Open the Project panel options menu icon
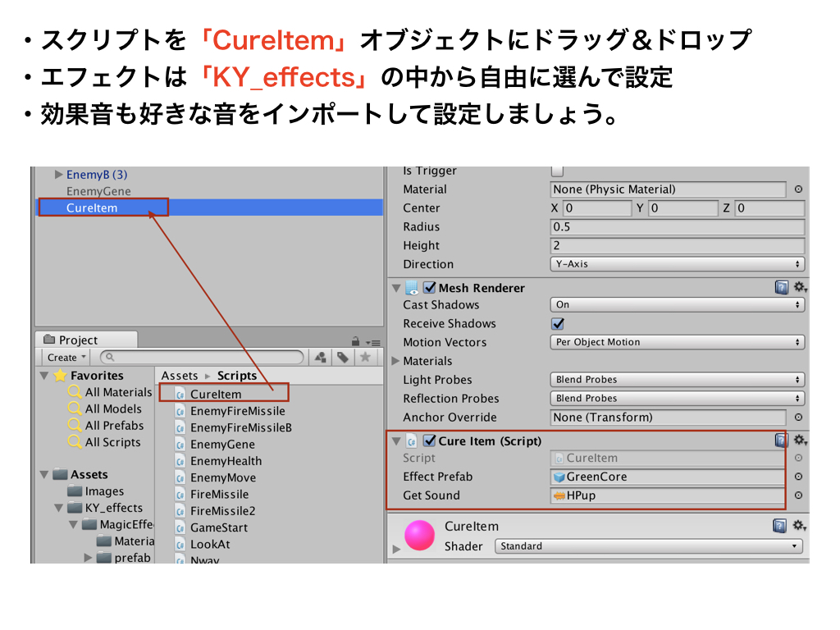Viewport: 840px width, 630px height. (373, 342)
